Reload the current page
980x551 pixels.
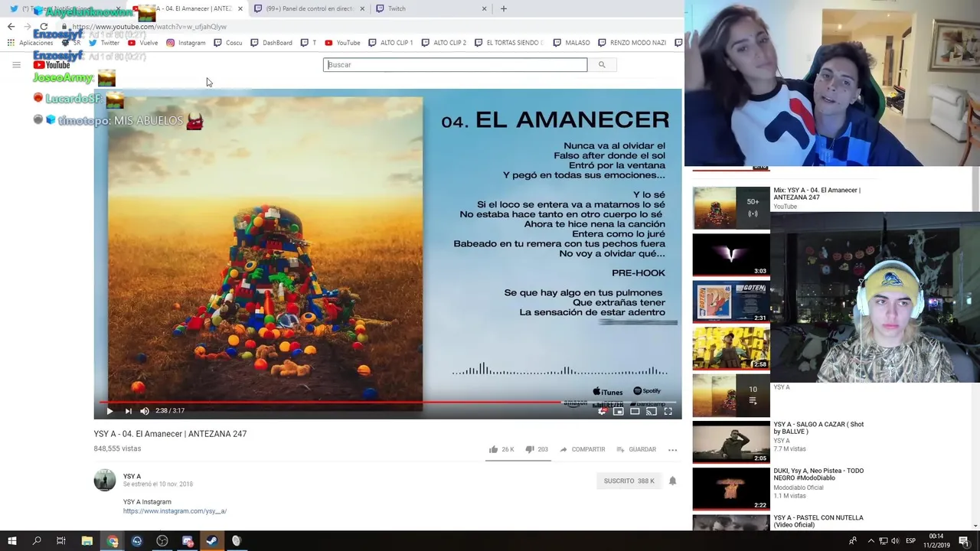point(44,26)
